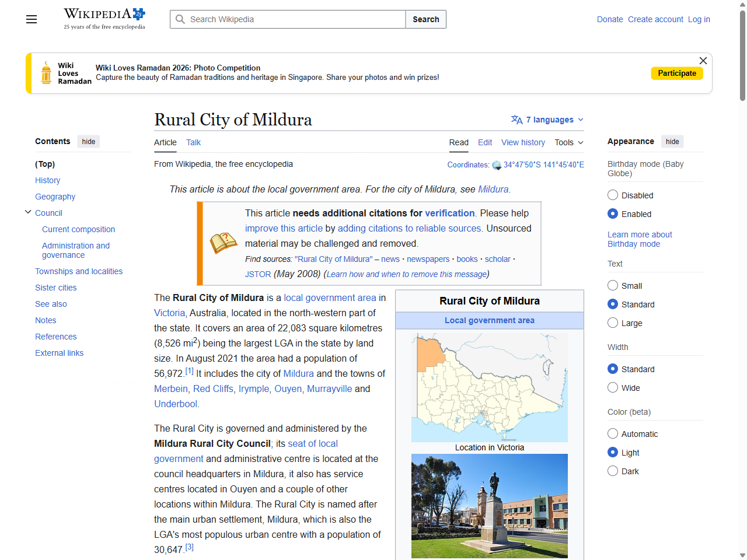Open the local government area link

click(330, 297)
